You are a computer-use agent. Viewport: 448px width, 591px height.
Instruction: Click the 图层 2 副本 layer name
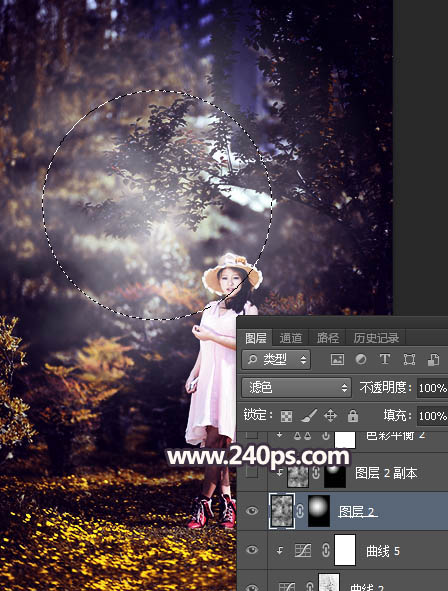coord(386,473)
